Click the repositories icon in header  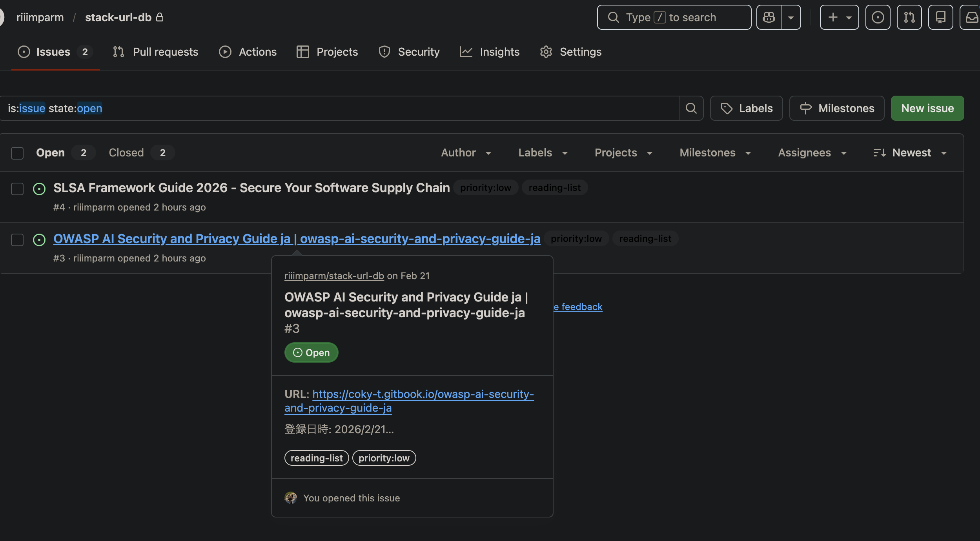pos(940,17)
